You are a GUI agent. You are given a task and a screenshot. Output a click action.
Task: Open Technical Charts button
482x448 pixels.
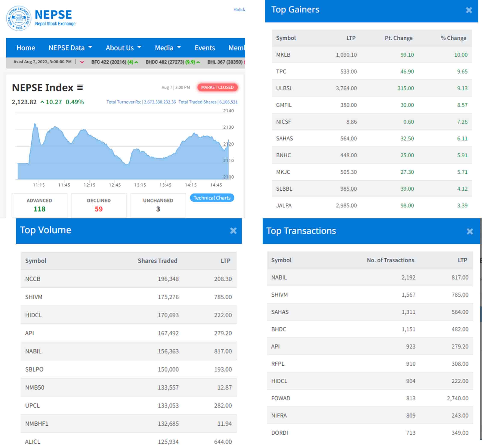[x=212, y=198]
